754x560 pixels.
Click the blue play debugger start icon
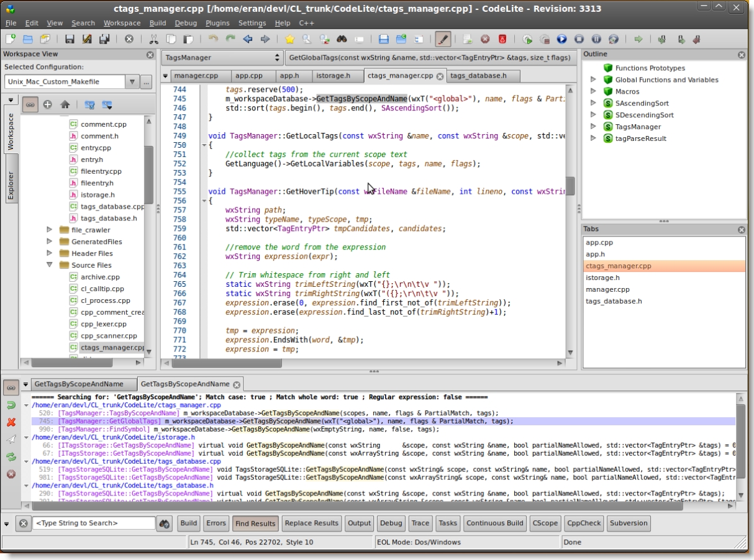(x=561, y=39)
